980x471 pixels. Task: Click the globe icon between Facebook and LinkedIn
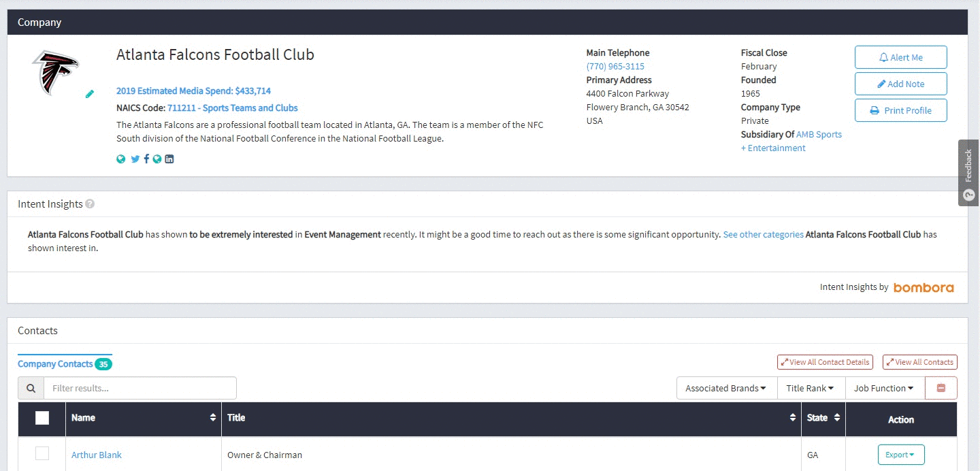157,159
